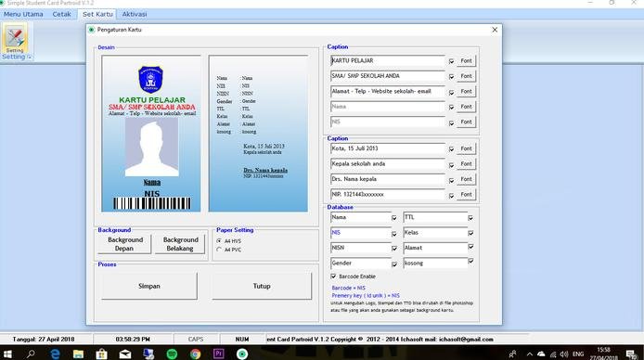Toggle checkbox beside SMA/ SMP SEKOLAH ANDA
This screenshot has height=360, width=644.
(x=451, y=77)
